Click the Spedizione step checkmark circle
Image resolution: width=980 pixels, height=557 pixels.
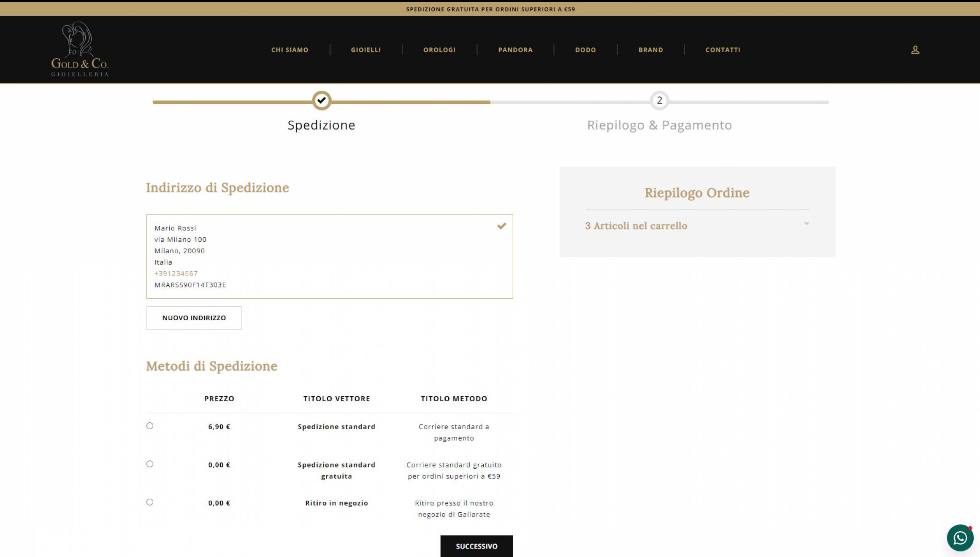pos(322,100)
